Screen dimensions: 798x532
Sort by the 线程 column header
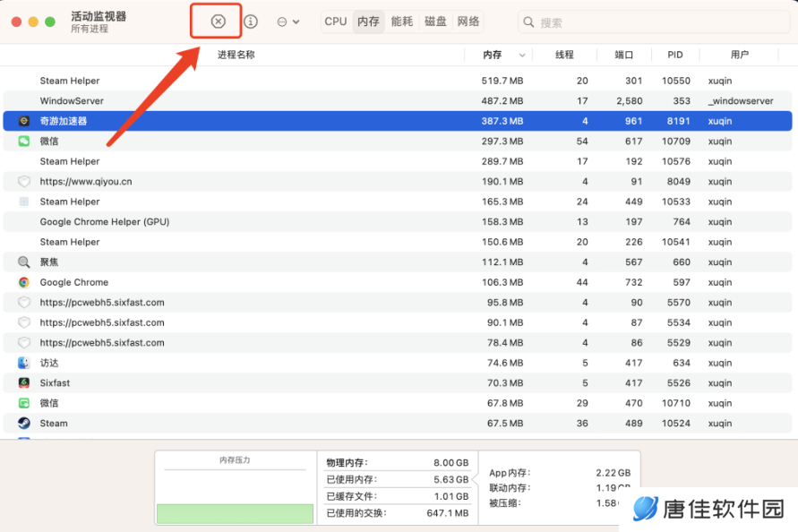pyautogui.click(x=564, y=55)
